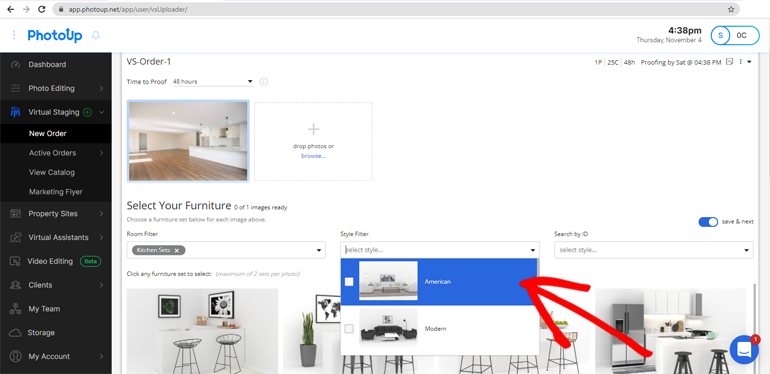
Task: Expand the Room Filter dropdown arrow
Action: (319, 250)
